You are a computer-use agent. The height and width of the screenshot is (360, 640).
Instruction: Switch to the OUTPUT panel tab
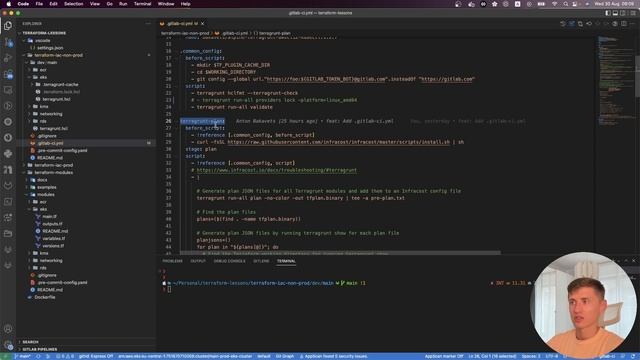coord(198,261)
